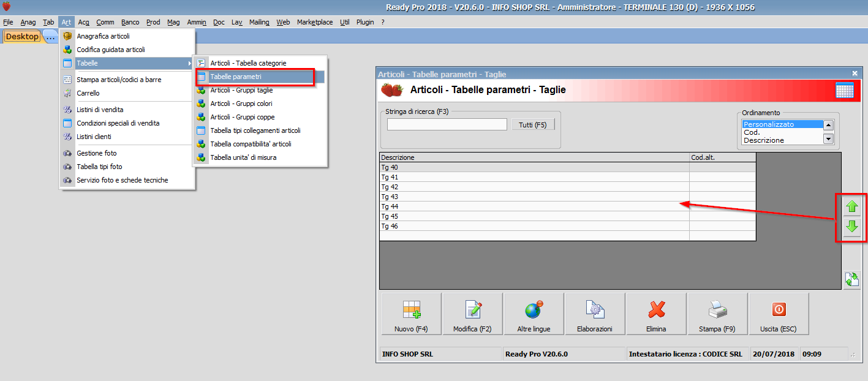Select the Tg 44 row
868x381 pixels.
(x=568, y=206)
